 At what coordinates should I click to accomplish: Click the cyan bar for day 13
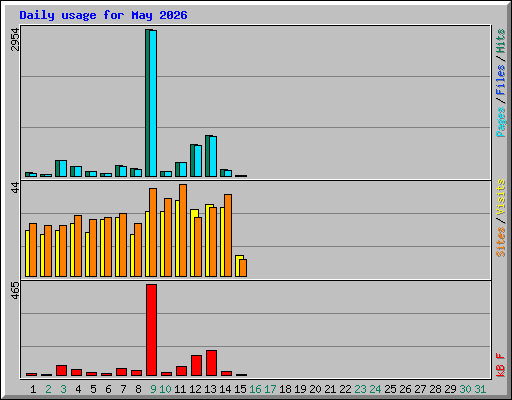click(x=213, y=156)
